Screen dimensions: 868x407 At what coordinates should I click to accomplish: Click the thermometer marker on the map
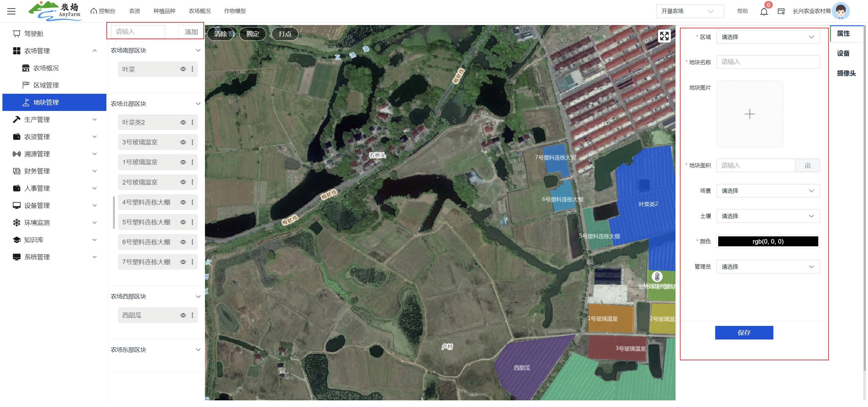pos(657,277)
